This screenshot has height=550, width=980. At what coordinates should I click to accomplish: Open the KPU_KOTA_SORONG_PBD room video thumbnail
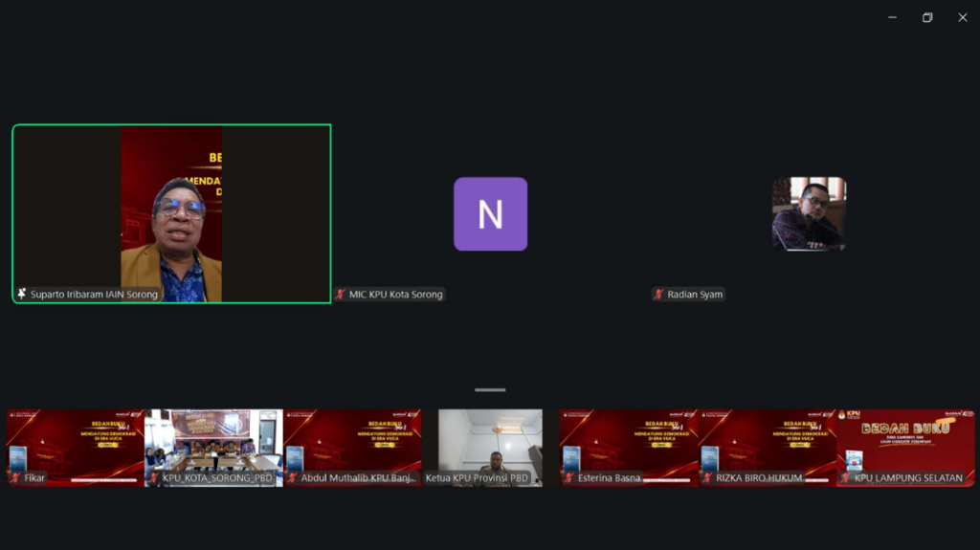[x=213, y=448]
